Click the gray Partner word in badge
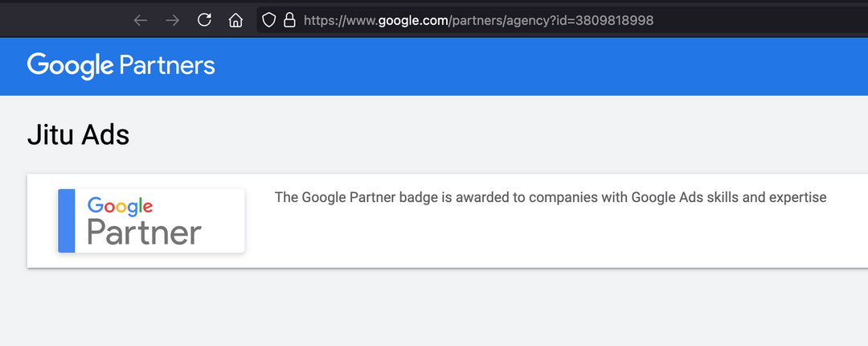 pyautogui.click(x=144, y=233)
